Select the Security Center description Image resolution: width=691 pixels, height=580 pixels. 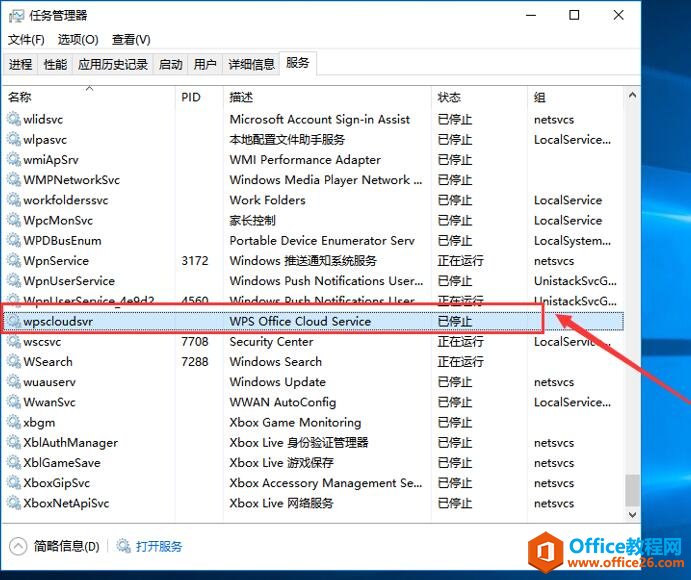pyautogui.click(x=271, y=342)
